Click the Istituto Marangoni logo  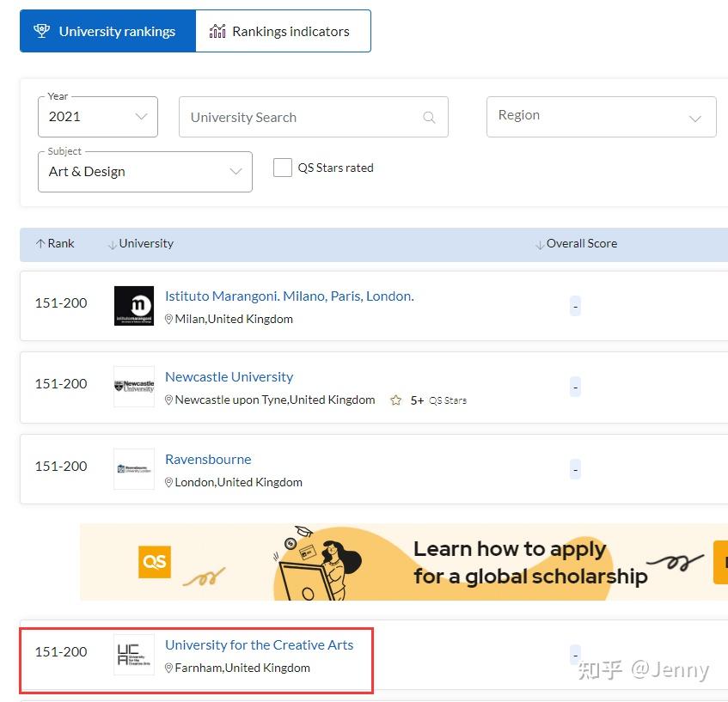(134, 306)
